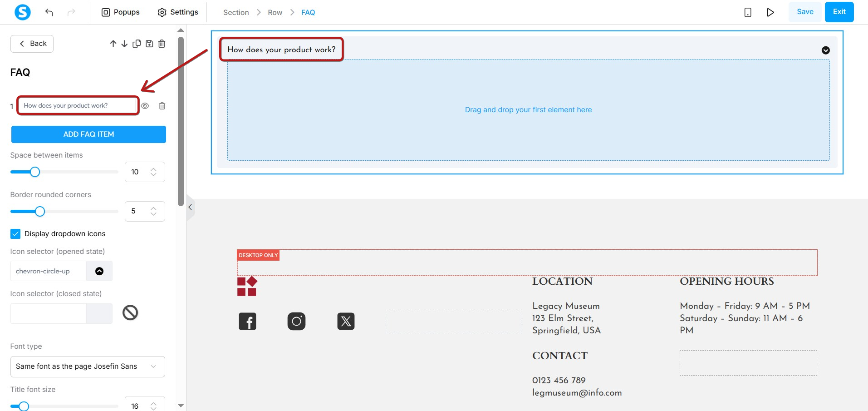Open closed-state icon selector field

pyautogui.click(x=48, y=313)
